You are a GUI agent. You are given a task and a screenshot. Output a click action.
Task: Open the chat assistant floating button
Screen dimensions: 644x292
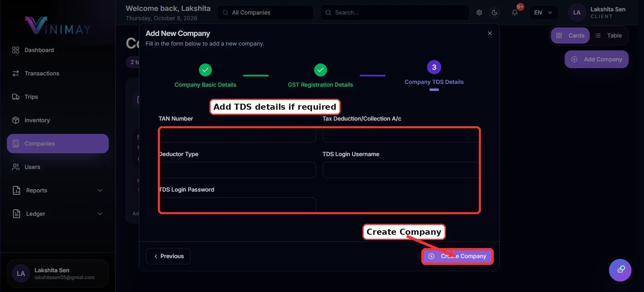(620, 270)
